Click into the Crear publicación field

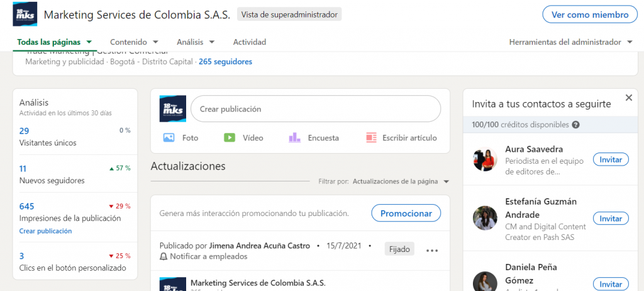click(316, 109)
